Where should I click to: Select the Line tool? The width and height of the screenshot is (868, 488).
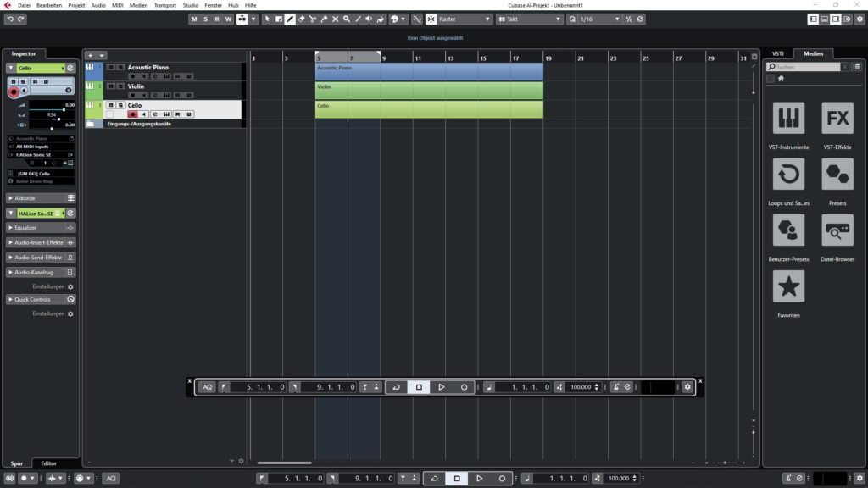pyautogui.click(x=359, y=19)
